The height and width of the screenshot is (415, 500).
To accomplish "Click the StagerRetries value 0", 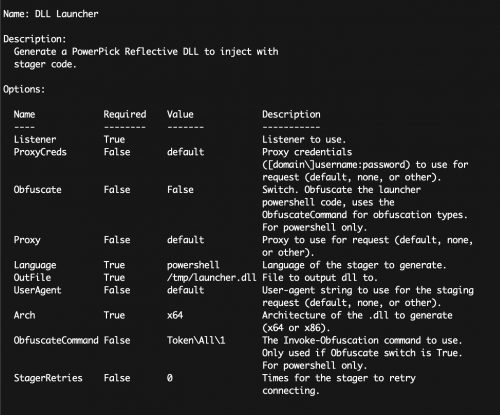I will [170, 378].
